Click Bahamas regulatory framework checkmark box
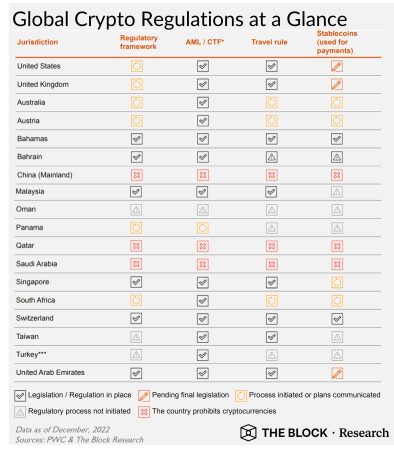The height and width of the screenshot is (450, 394). point(136,139)
